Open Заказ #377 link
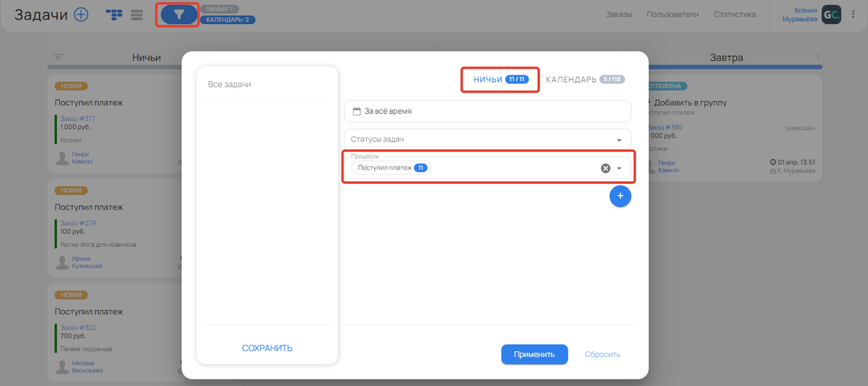Image resolution: width=868 pixels, height=386 pixels. tap(77, 119)
